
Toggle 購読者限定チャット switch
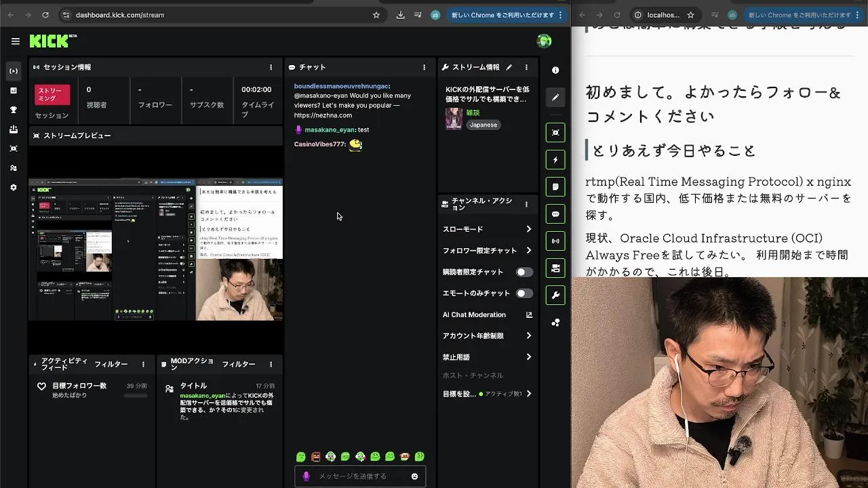(x=524, y=272)
